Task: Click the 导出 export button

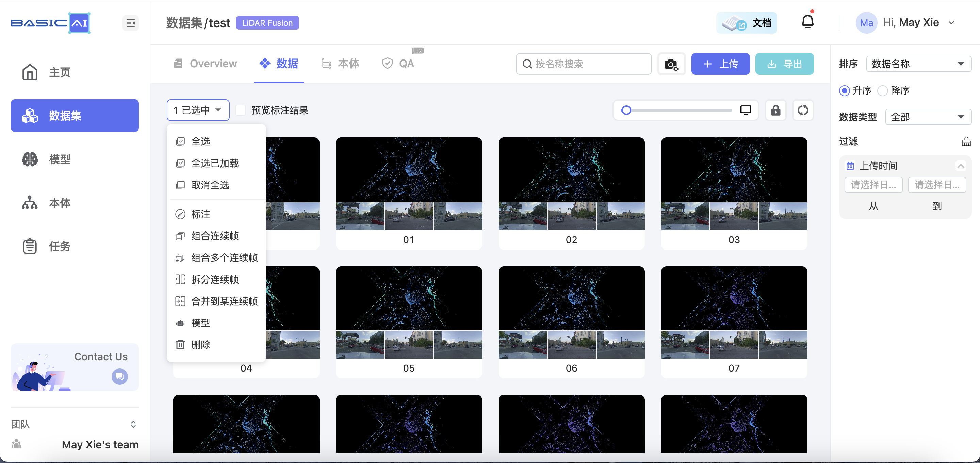Action: click(784, 64)
